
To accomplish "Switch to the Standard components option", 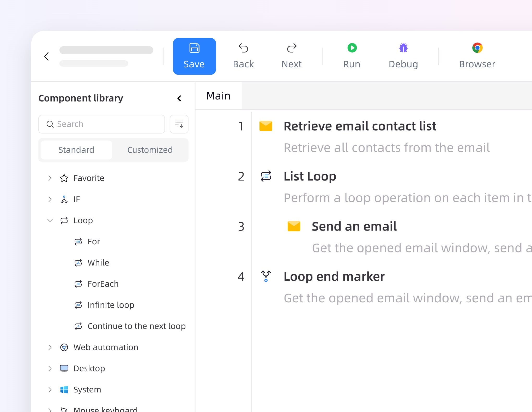I will 76,150.
